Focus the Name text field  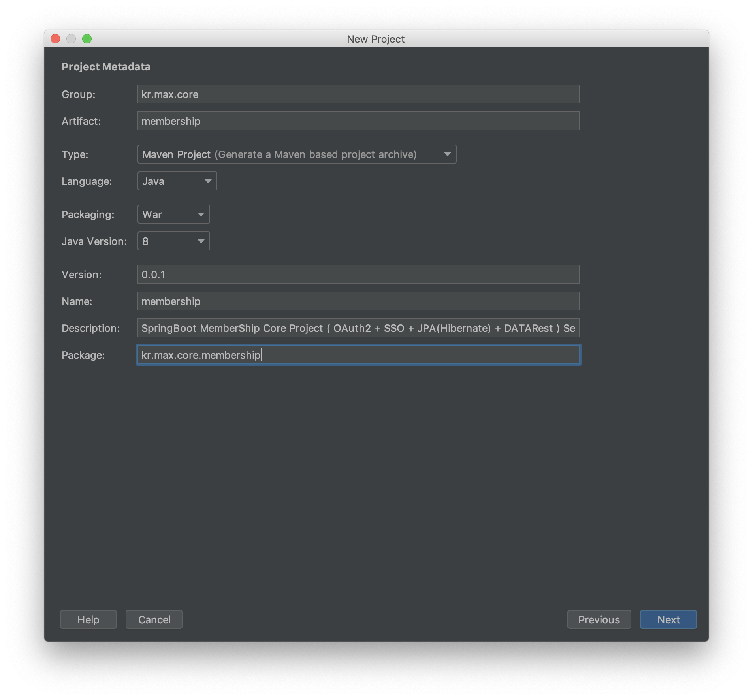pyautogui.click(x=358, y=301)
